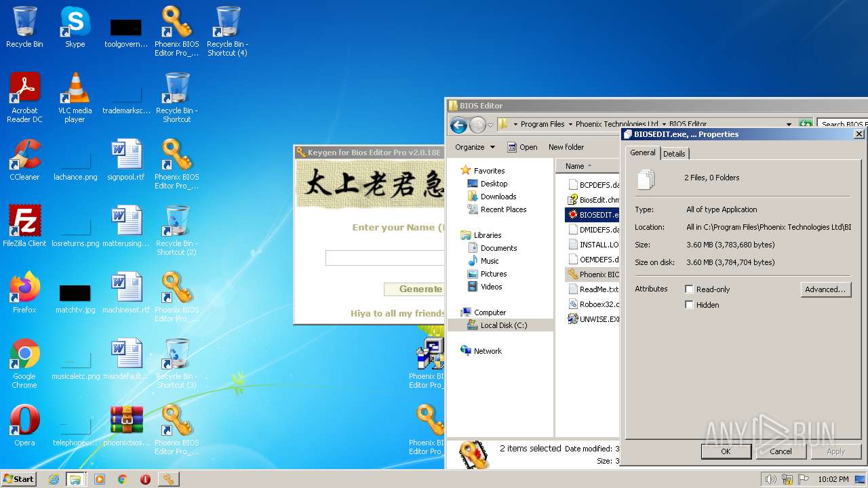Expand Phoenix Technologies Ltd breadcrumb arrow
This screenshot has height=488, width=868.
click(x=664, y=125)
